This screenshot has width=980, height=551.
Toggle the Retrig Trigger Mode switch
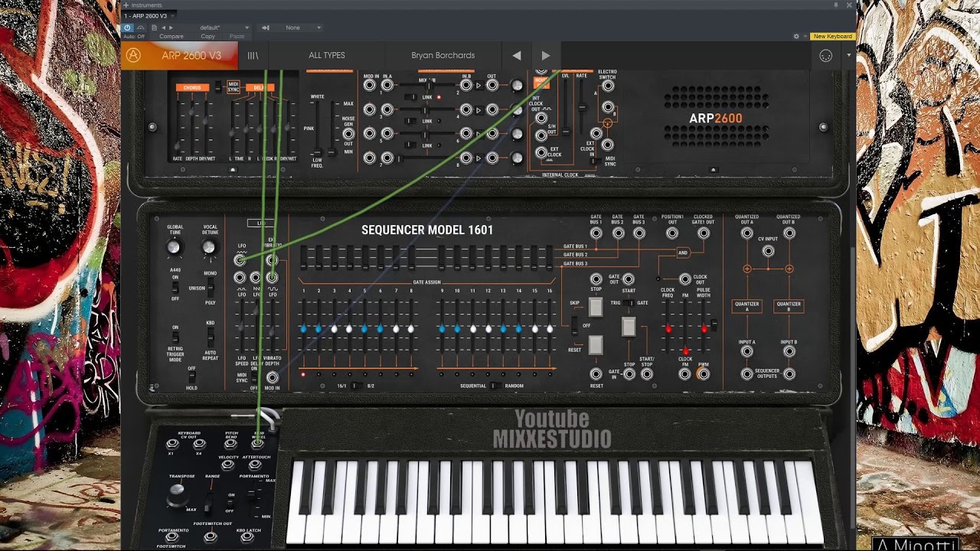pos(175,337)
